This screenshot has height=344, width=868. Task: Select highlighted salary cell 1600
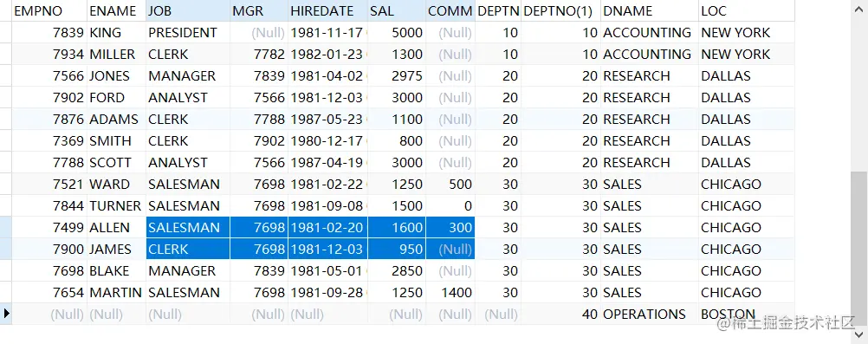coord(396,228)
